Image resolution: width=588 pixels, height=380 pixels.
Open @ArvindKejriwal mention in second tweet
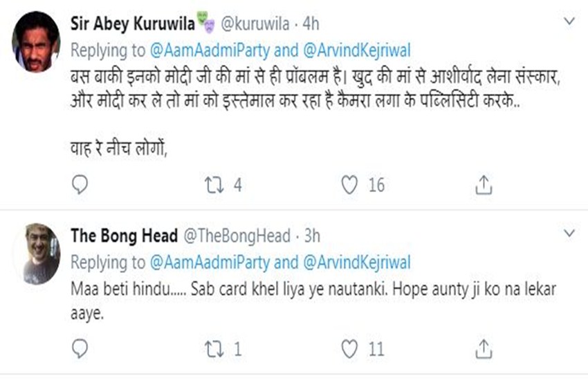coord(356,262)
